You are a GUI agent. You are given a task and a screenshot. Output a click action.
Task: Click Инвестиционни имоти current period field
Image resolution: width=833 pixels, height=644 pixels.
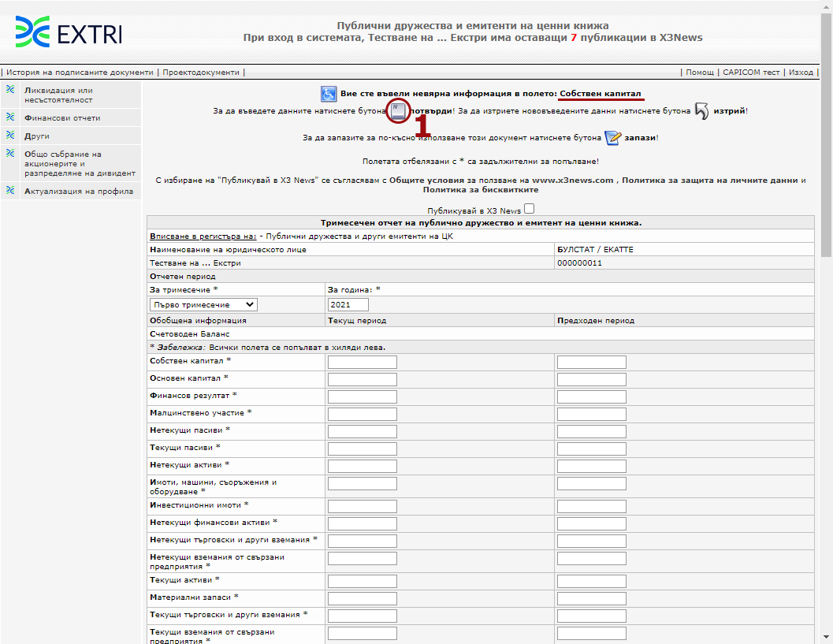(x=363, y=506)
